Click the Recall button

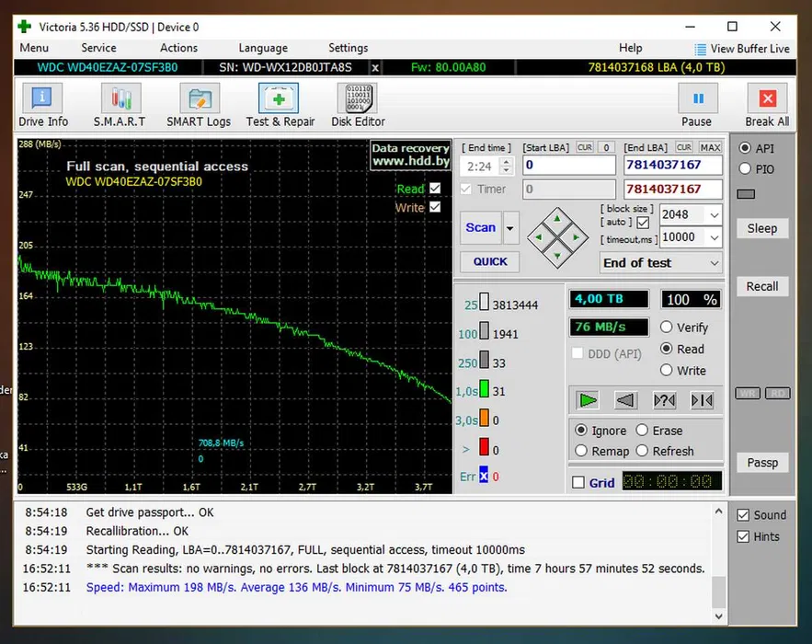point(762,286)
